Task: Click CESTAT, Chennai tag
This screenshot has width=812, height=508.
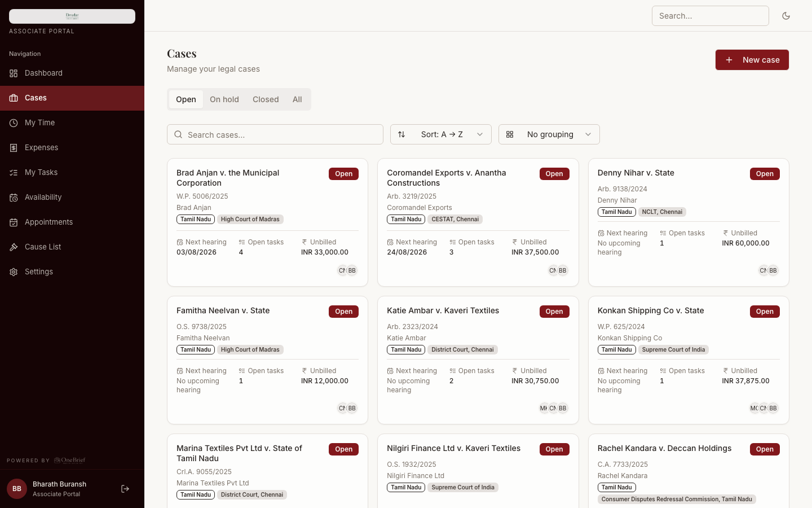Action: pos(455,219)
